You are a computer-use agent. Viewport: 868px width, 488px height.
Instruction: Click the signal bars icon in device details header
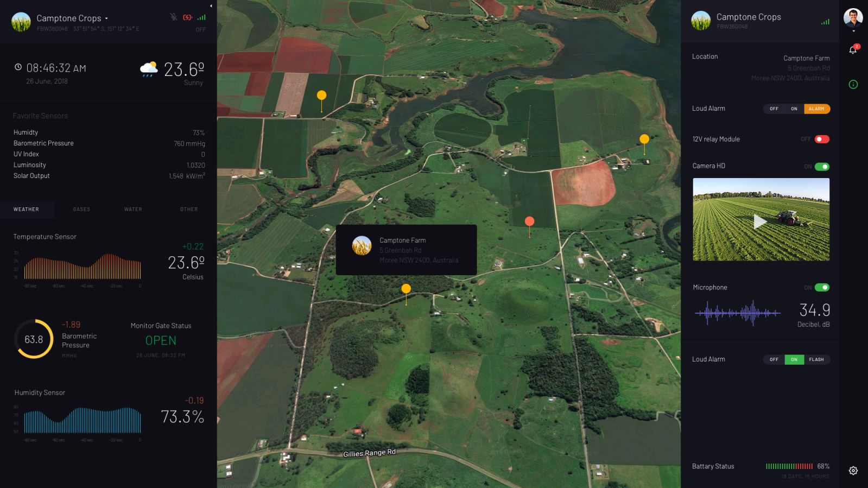[x=825, y=22]
